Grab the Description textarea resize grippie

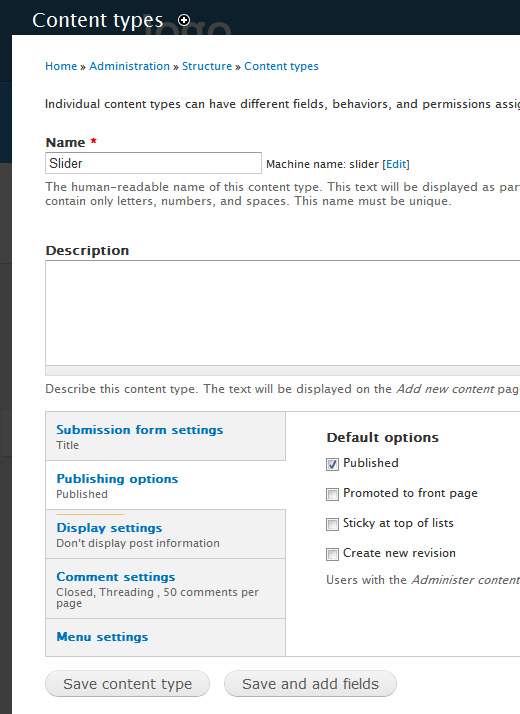(x=282, y=370)
